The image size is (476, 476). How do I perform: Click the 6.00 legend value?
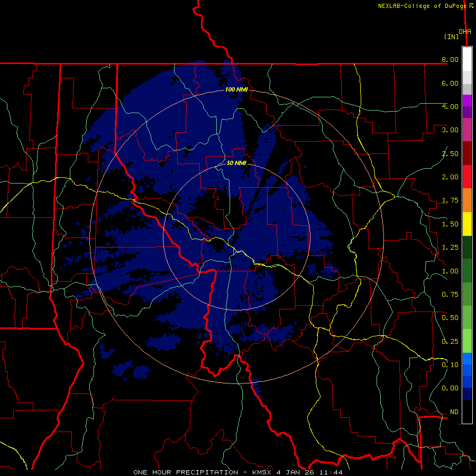pyautogui.click(x=450, y=83)
